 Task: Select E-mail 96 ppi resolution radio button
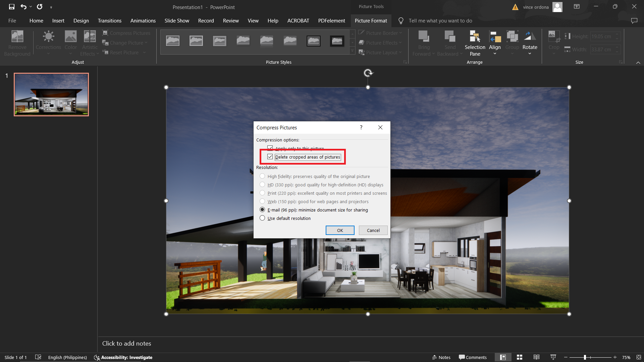point(262,209)
